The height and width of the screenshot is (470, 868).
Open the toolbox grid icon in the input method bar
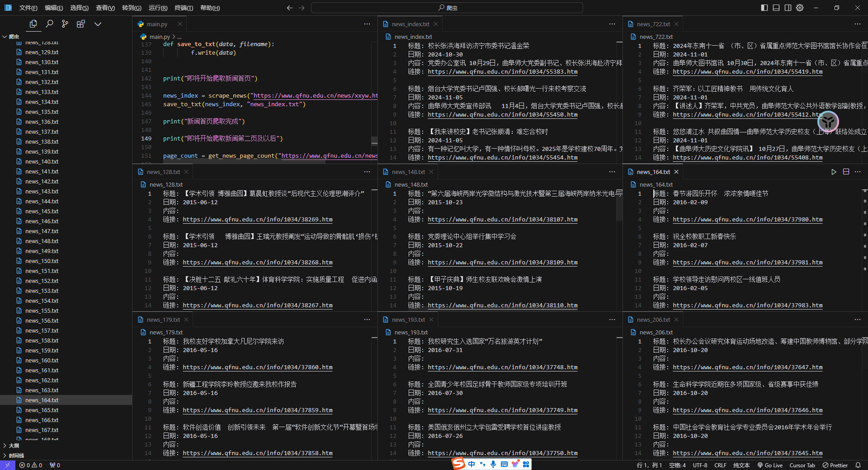pos(526,464)
